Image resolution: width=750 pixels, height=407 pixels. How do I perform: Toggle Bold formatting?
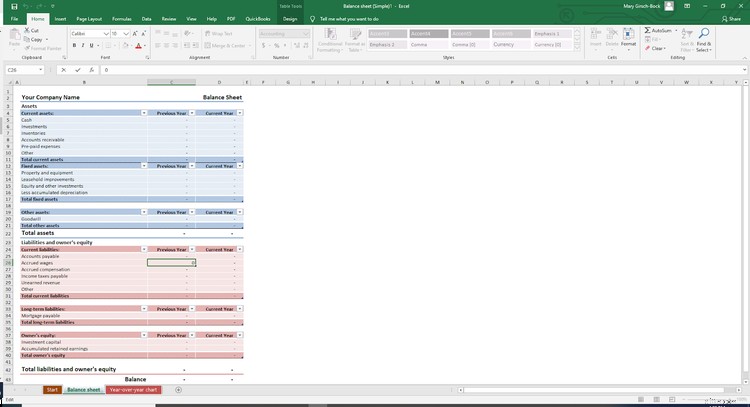pos(74,45)
